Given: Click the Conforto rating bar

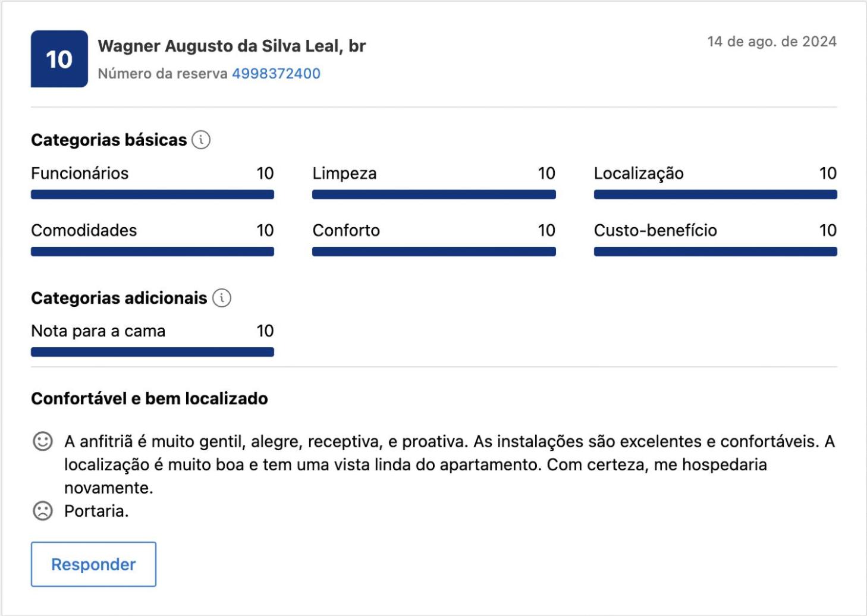Looking at the screenshot, I should click(433, 252).
